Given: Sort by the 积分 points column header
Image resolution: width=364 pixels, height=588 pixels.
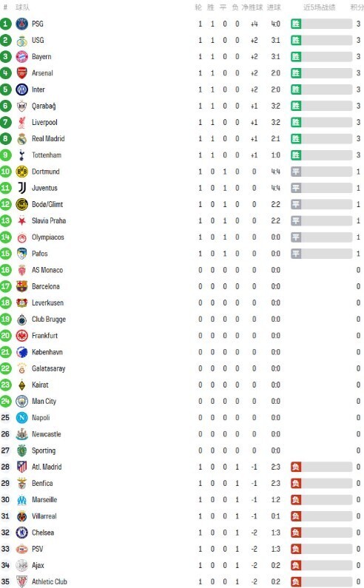Looking at the screenshot, I should [357, 7].
